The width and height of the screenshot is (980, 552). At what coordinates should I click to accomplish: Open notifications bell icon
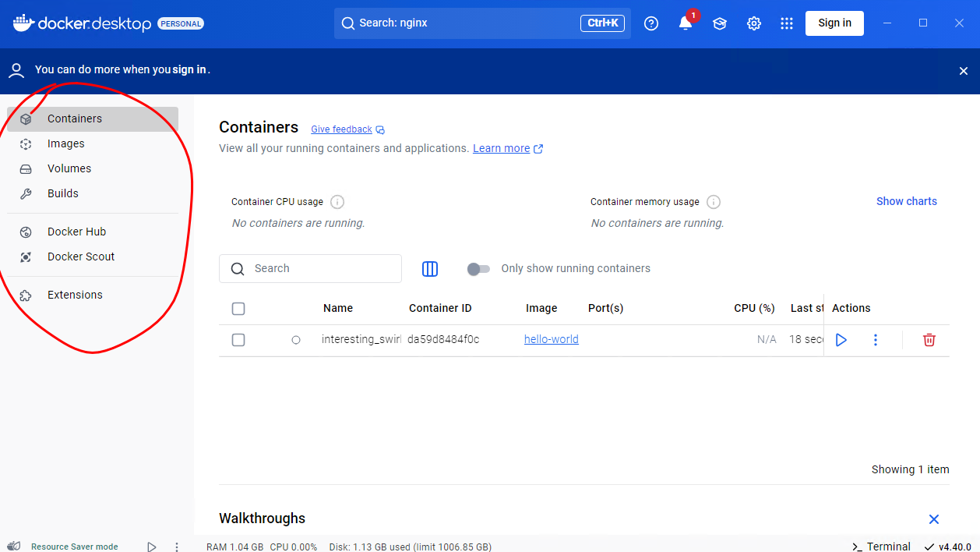pos(686,23)
